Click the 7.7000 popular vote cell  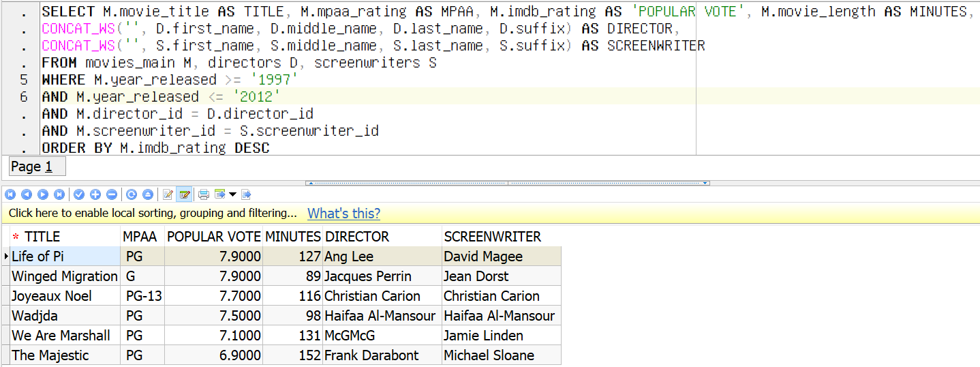pos(213,296)
